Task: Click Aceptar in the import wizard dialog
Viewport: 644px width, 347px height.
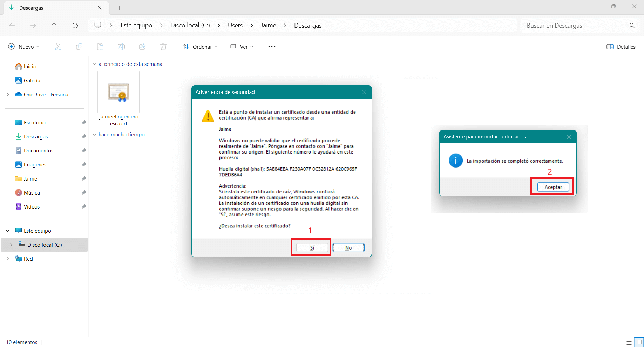Action: tap(553, 187)
